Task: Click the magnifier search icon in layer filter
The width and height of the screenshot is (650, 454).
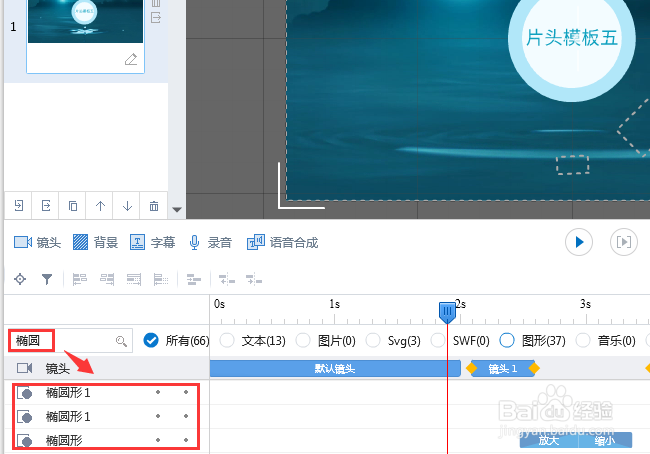Action: (121, 341)
